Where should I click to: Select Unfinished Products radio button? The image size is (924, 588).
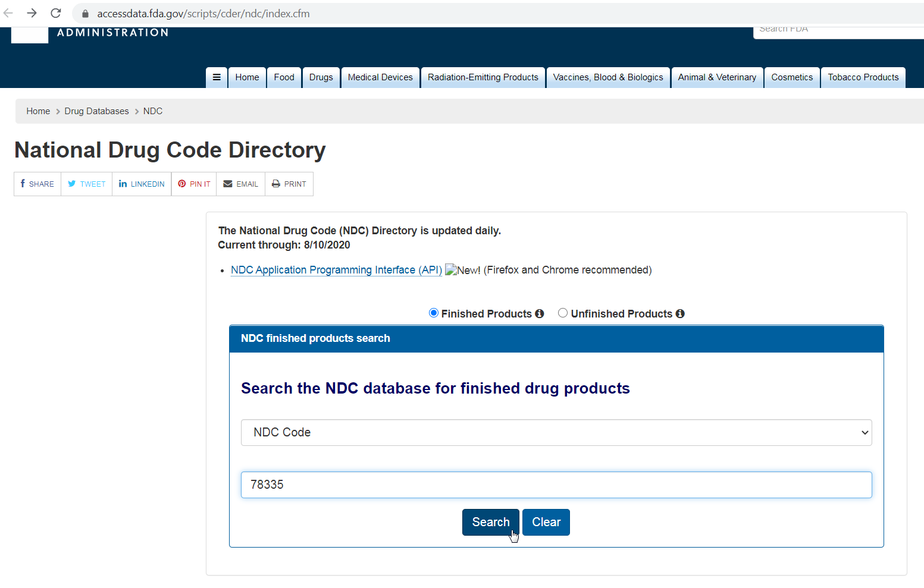pyautogui.click(x=563, y=313)
